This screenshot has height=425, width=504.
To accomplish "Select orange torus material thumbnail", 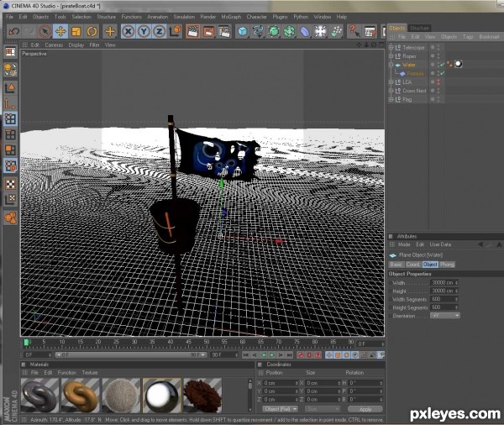I will pos(81,396).
